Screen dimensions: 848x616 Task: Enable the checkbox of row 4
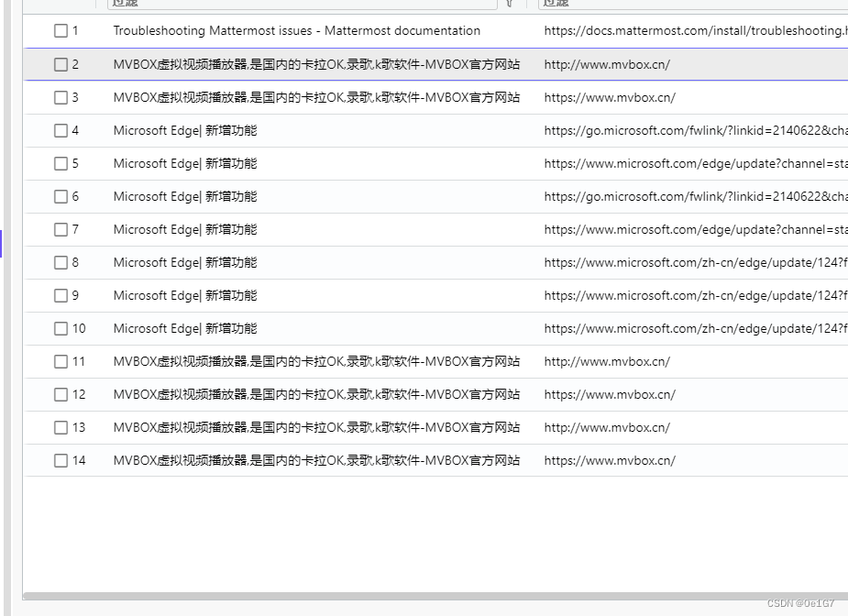click(x=61, y=131)
